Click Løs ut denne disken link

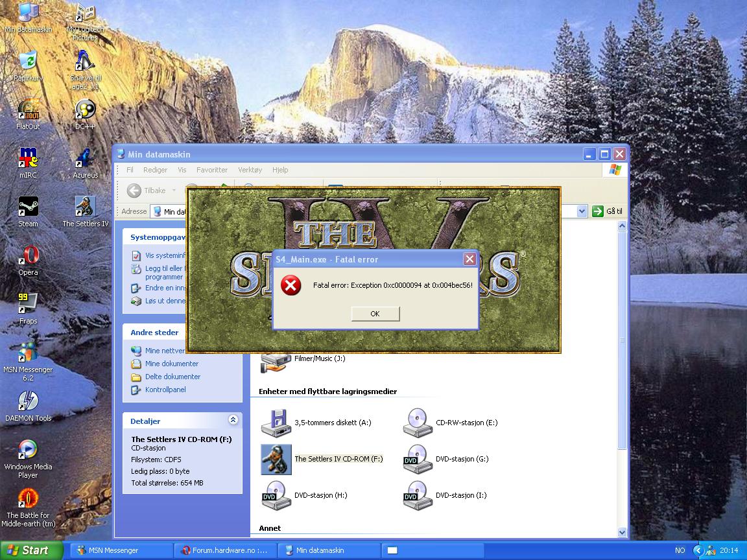coord(158,301)
